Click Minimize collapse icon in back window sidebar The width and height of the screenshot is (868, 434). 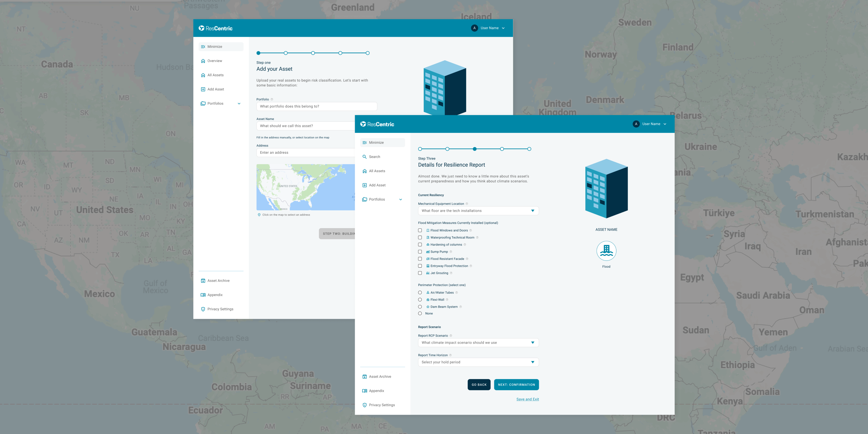click(203, 47)
